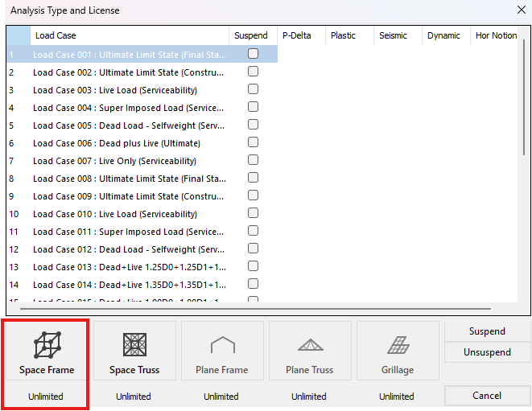Choose the Grillage analysis icon
This screenshot has width=532, height=411.
tap(398, 345)
